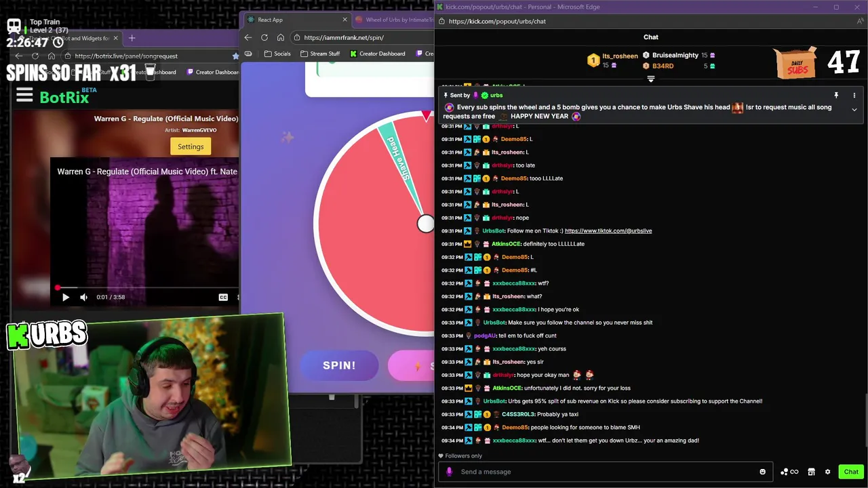Reload the iammrfrank.net spin page
Screen dimensions: 868x488
point(264,37)
